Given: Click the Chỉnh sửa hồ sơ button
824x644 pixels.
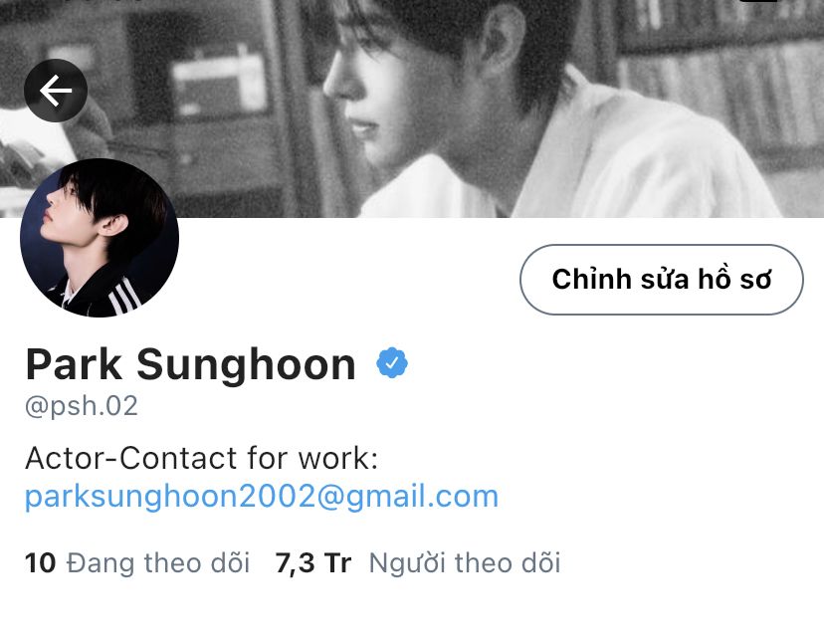Looking at the screenshot, I should 662,280.
